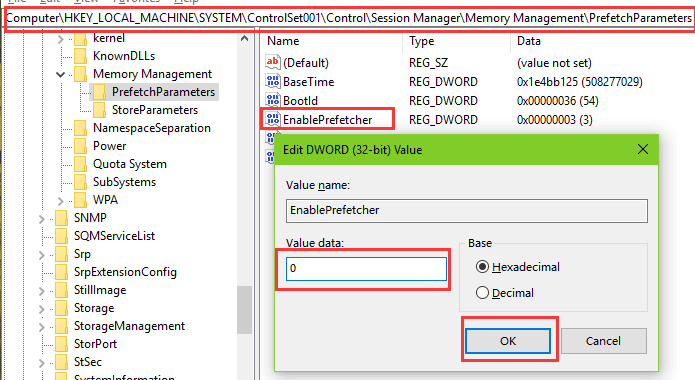The height and width of the screenshot is (380, 695).
Task: Expand the StorageManagement key
Action: (x=42, y=327)
